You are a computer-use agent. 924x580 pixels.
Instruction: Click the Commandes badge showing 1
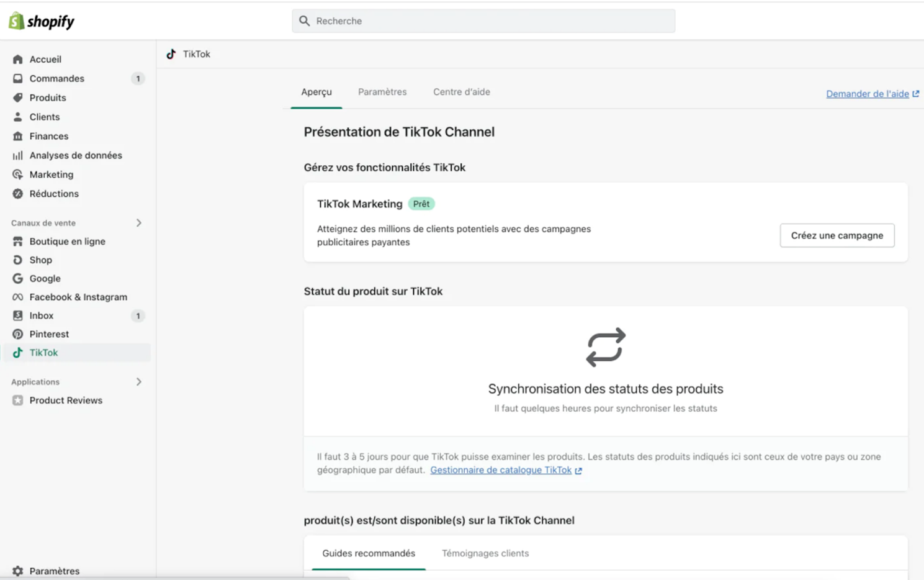(138, 79)
